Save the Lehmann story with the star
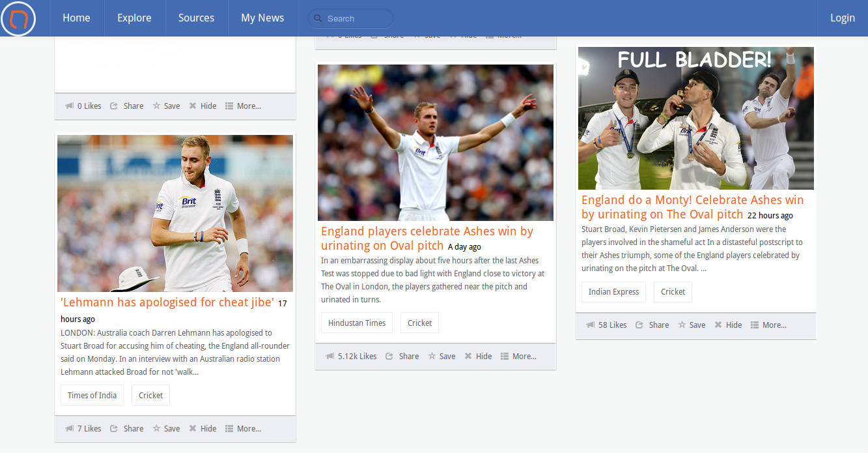868x453 pixels. tap(166, 429)
